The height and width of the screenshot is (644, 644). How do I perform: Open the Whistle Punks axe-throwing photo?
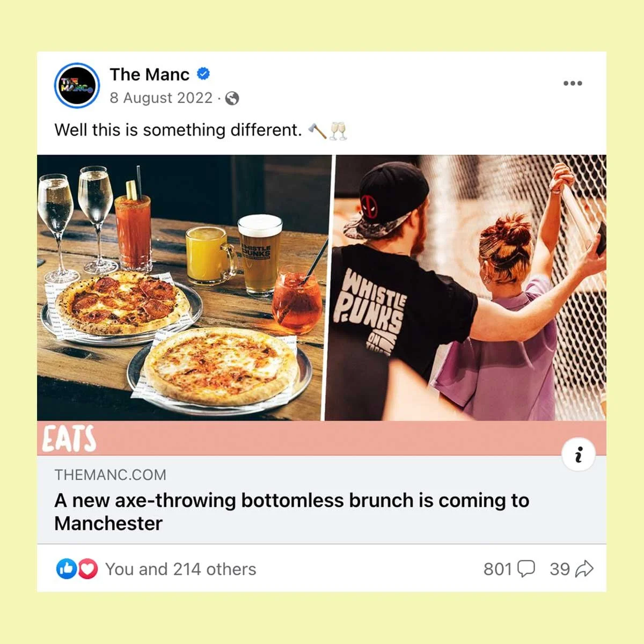pos(466,288)
